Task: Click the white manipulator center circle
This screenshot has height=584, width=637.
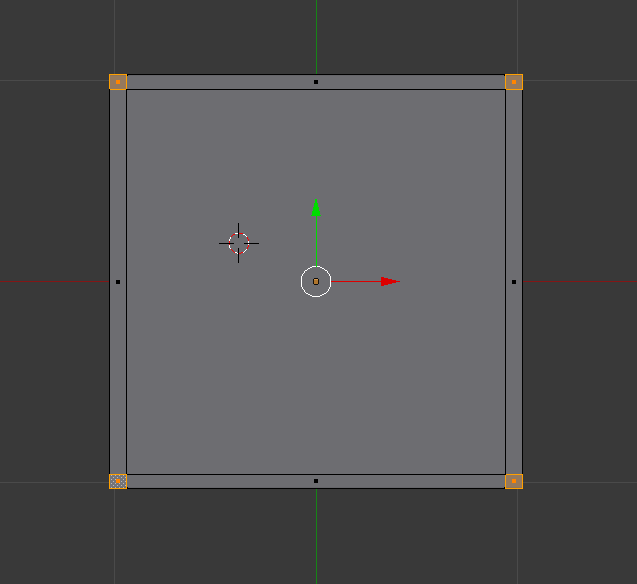Action: tap(316, 281)
